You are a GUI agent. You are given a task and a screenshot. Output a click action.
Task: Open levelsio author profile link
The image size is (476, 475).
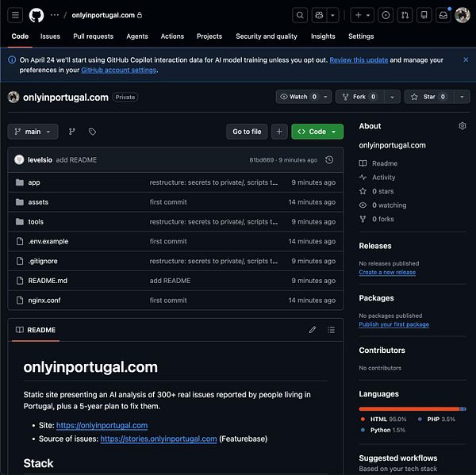(x=40, y=160)
